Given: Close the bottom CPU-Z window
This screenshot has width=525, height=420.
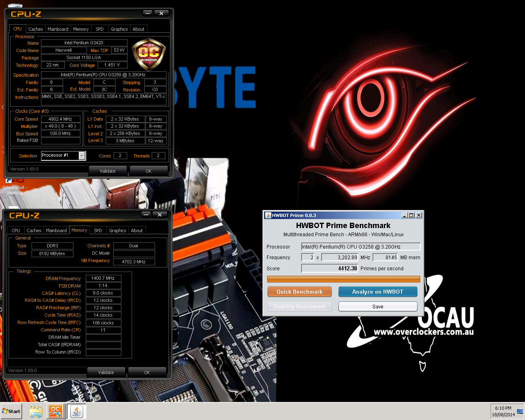Looking at the screenshot, I should click(160, 215).
